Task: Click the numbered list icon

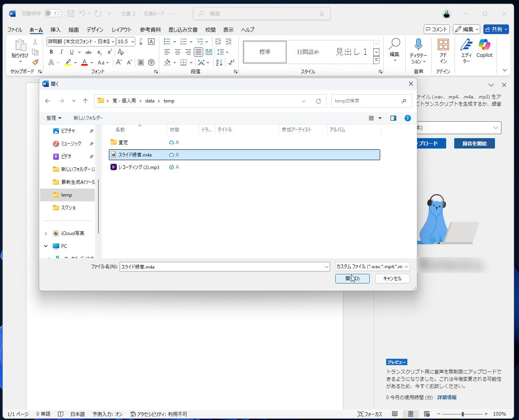Action: coord(184,42)
